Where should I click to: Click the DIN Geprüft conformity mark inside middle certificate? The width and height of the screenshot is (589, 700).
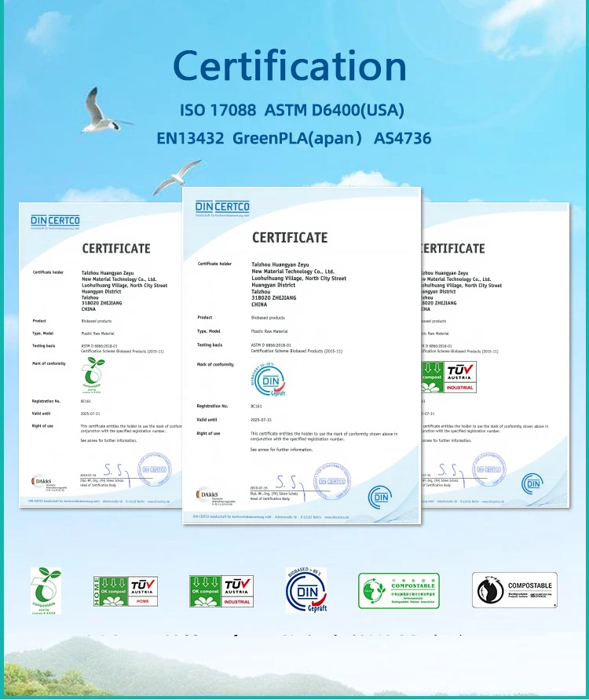[x=268, y=380]
